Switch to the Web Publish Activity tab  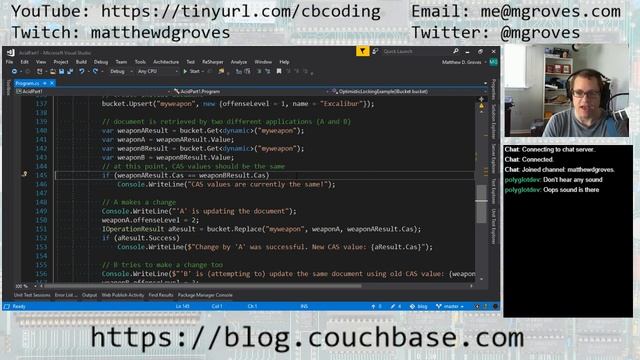[x=123, y=295]
